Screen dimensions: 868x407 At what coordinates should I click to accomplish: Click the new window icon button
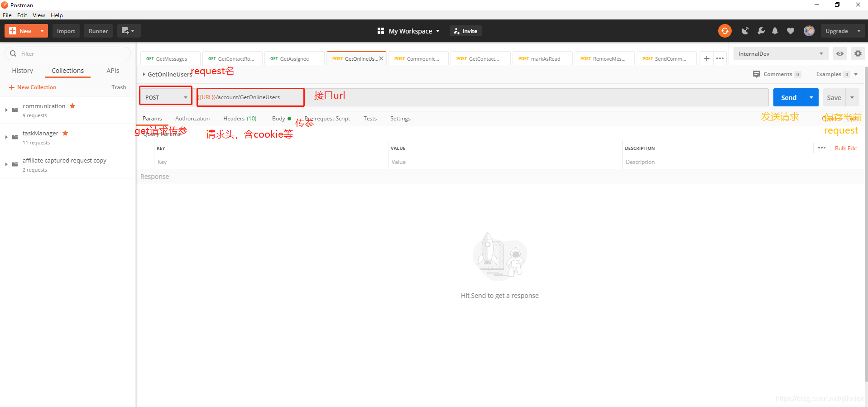pyautogui.click(x=129, y=31)
